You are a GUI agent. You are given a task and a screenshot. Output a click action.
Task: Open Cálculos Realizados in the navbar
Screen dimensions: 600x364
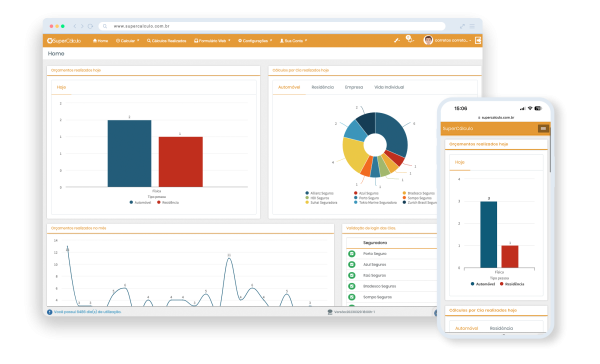(x=166, y=41)
